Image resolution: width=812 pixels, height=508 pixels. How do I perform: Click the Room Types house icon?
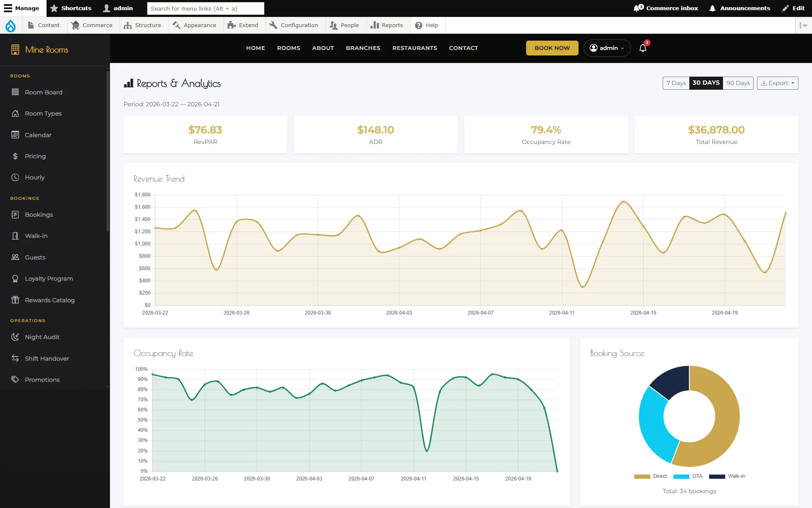click(15, 113)
